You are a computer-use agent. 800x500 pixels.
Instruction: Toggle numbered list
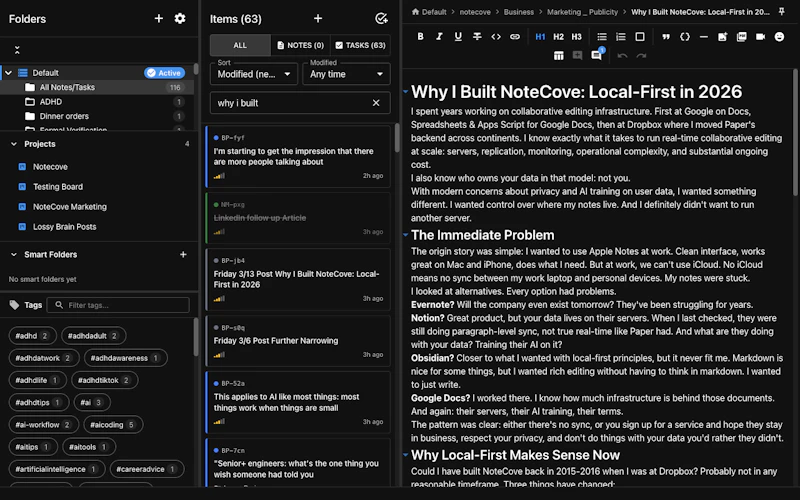point(621,36)
